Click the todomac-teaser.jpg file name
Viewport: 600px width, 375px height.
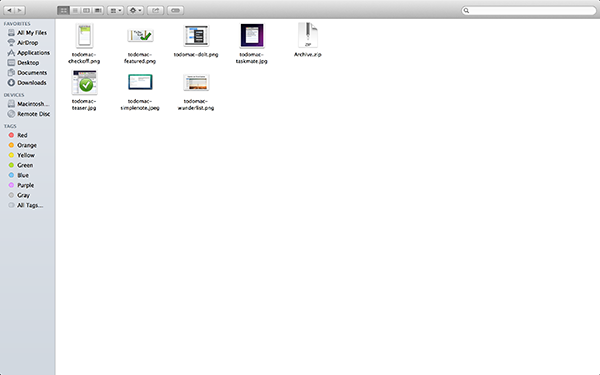pyautogui.click(x=84, y=104)
